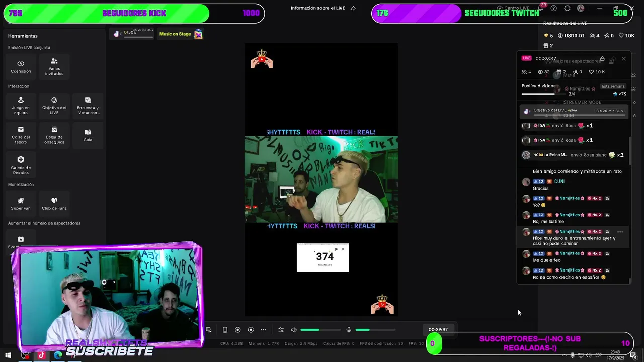Open OBS Studio from taskbar
Image resolution: width=644 pixels, height=362 pixels.
click(x=25, y=355)
